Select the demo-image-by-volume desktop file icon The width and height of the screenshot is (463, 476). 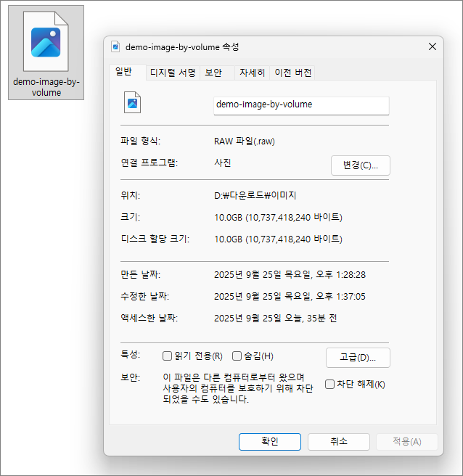[46, 42]
